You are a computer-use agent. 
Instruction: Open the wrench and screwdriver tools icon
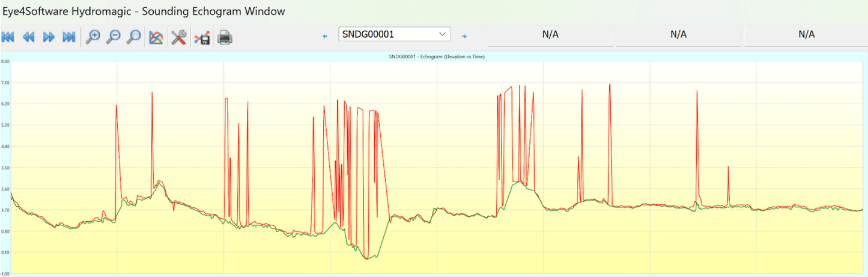178,37
